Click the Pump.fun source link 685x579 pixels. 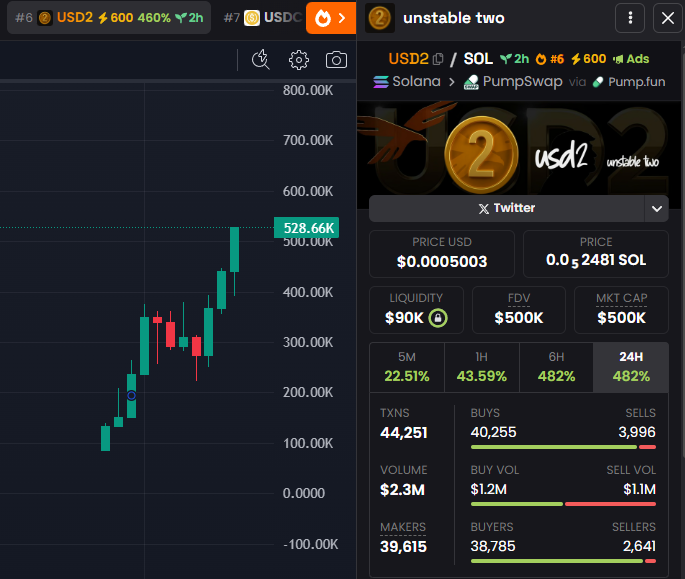[629, 82]
